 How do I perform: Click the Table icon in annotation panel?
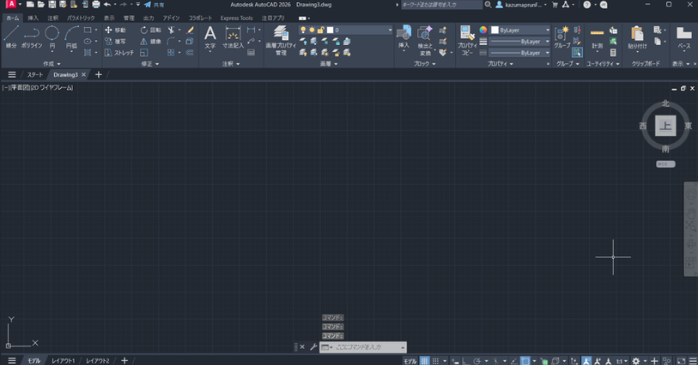251,53
